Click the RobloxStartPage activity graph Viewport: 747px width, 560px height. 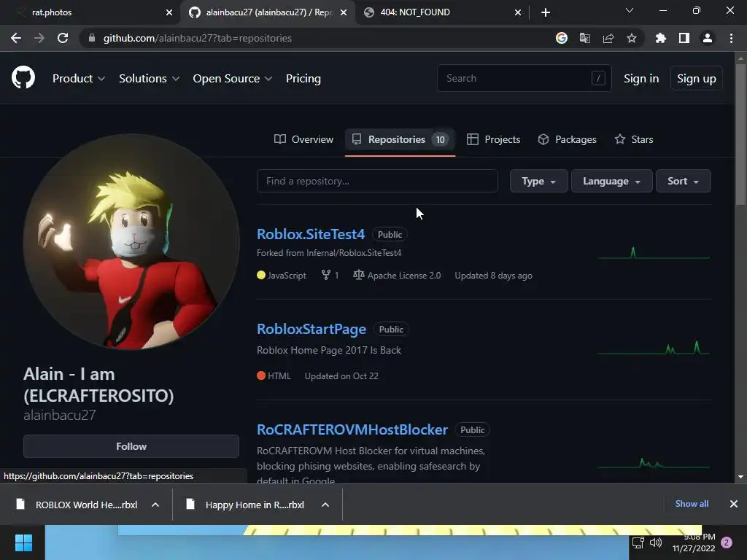[x=654, y=348]
